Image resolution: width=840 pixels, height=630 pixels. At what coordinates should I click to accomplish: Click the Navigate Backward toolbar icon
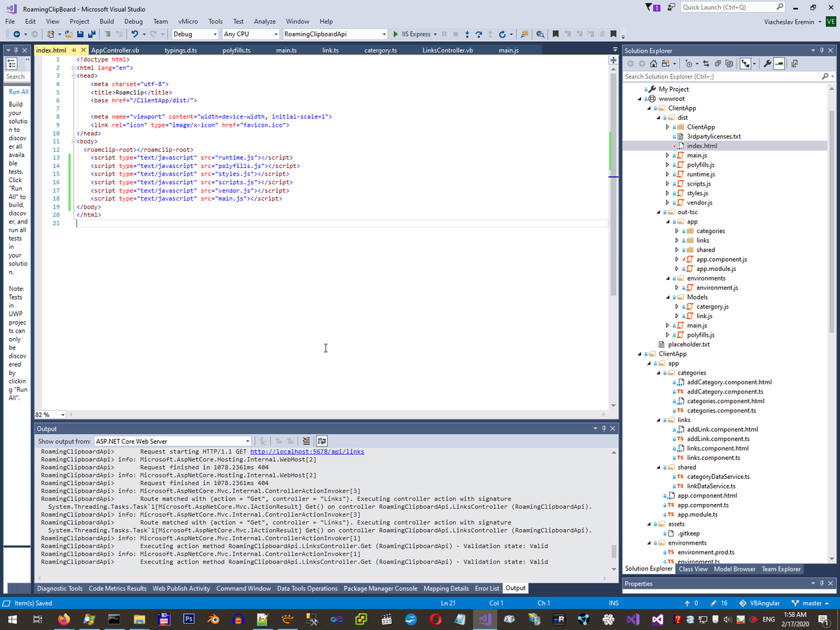(x=15, y=34)
